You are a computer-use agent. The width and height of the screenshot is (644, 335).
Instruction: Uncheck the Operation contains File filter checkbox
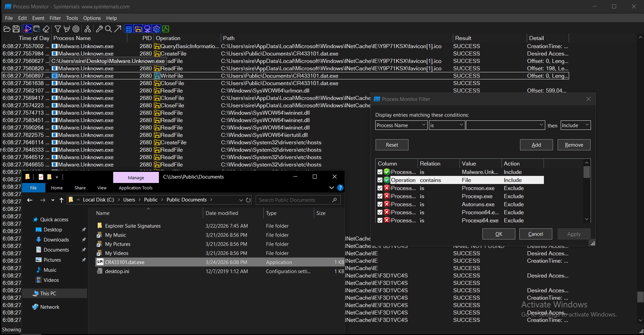[x=380, y=180]
